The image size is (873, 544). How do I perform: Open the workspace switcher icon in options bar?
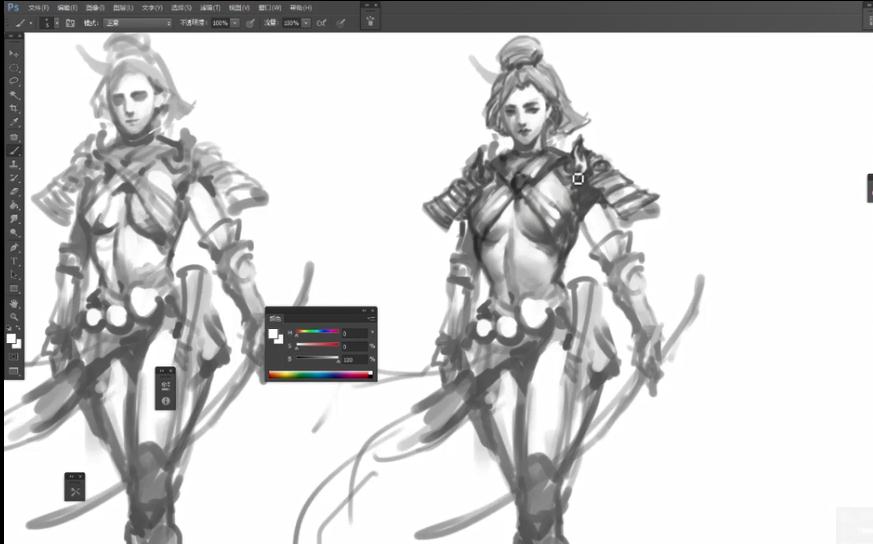(x=370, y=21)
